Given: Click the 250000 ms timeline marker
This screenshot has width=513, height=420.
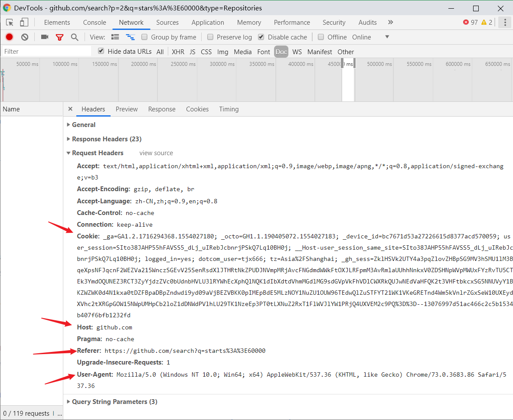Looking at the screenshot, I should pyautogui.click(x=183, y=64).
